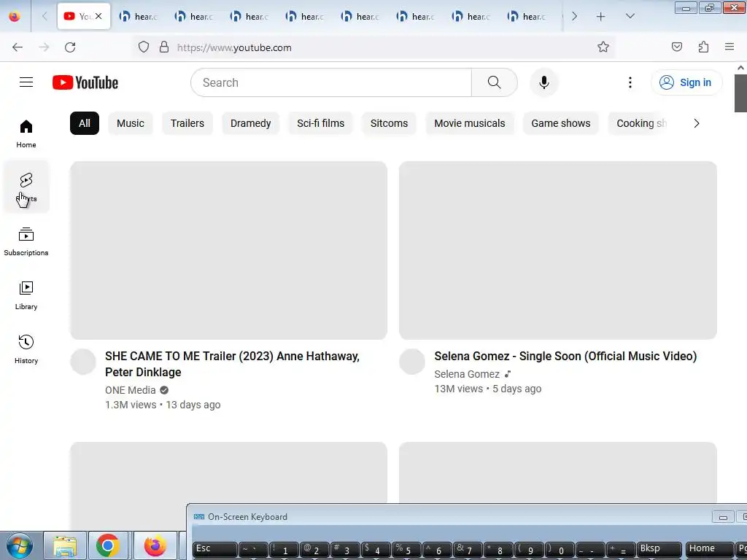Click Firefox taskbar icon
The height and width of the screenshot is (560, 747).
(x=155, y=545)
